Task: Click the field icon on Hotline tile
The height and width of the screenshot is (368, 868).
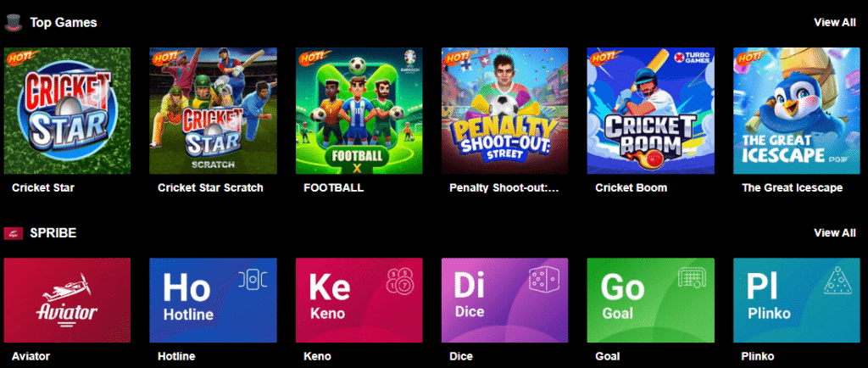Action: pyautogui.click(x=253, y=280)
